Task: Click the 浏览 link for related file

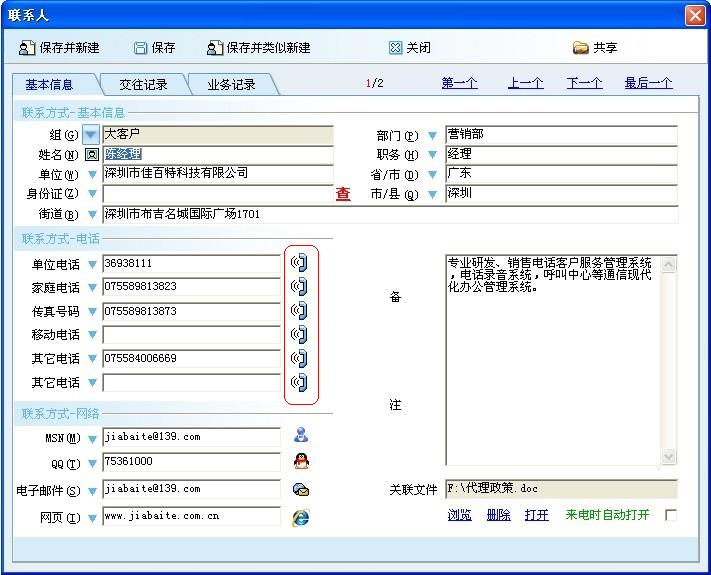Action: tap(459, 515)
